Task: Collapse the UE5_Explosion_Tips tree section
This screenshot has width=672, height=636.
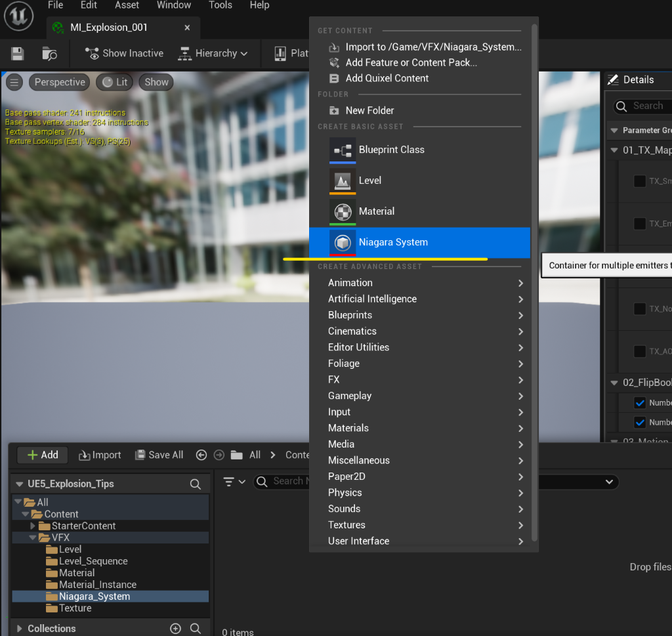Action: (x=19, y=484)
